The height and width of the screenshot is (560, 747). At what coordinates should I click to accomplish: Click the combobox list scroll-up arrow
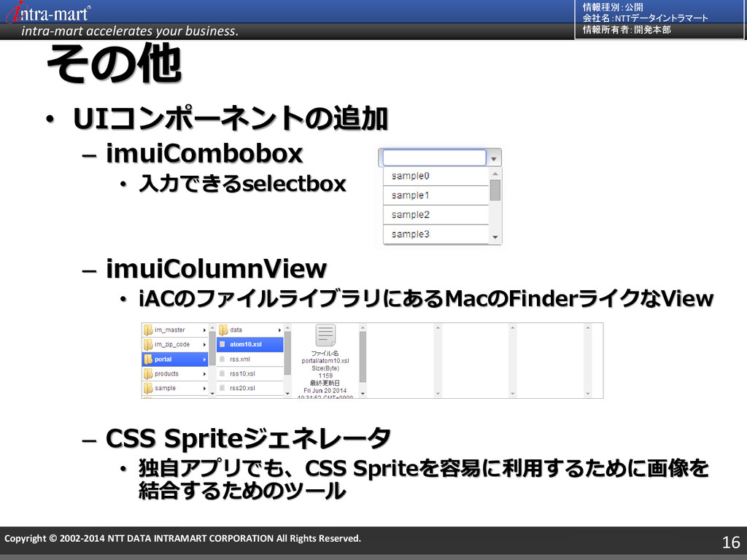[495, 174]
